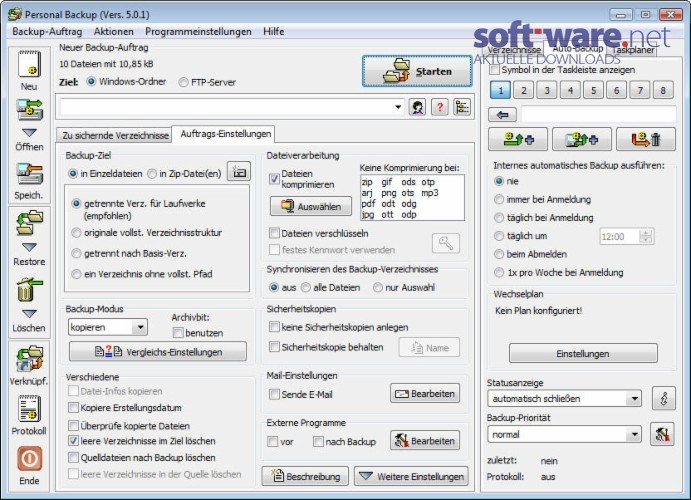Click Bearbeiten button in Mail-Einstellungen

click(x=425, y=393)
